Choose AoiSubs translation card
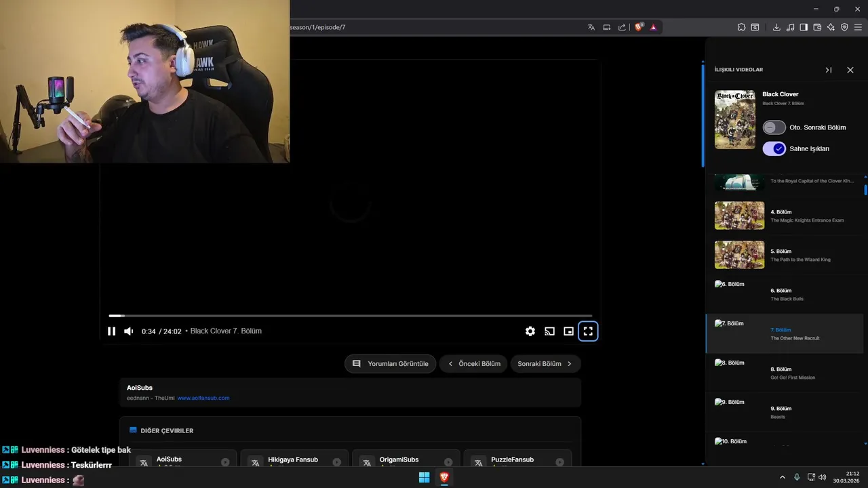Viewport: 868px width, 488px height. pyautogui.click(x=182, y=459)
